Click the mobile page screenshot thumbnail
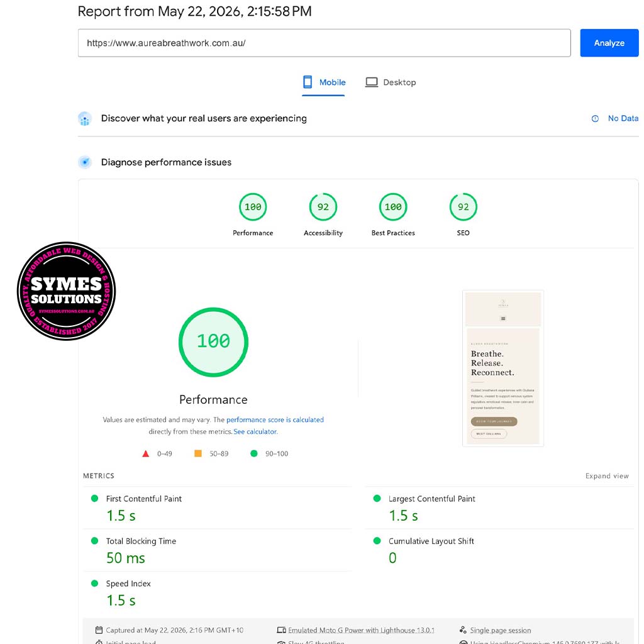The width and height of the screenshot is (644, 644). pos(502,369)
